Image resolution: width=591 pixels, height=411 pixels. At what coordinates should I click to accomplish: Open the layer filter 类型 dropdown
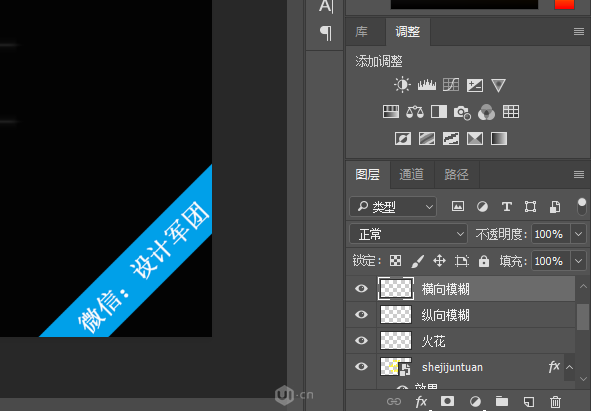click(393, 207)
